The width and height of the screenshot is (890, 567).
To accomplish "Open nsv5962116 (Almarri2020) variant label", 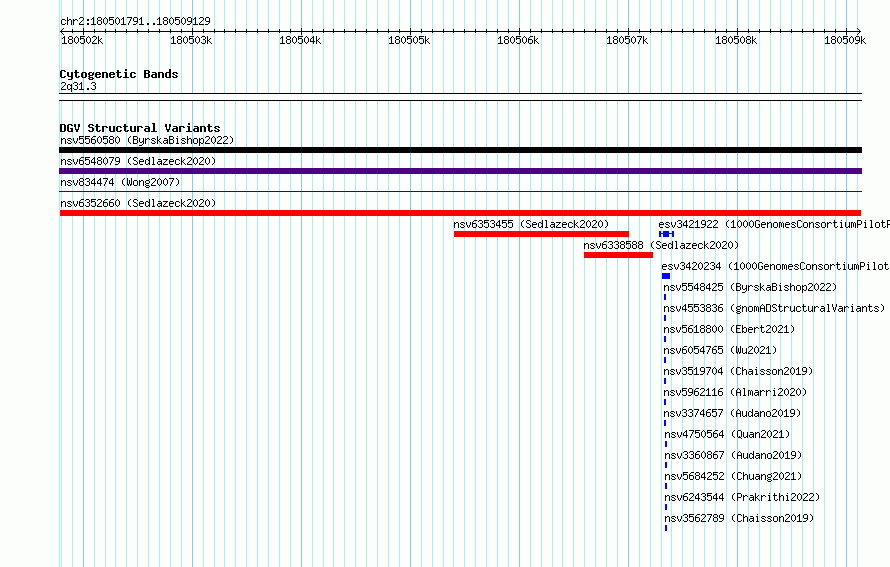I will point(735,392).
